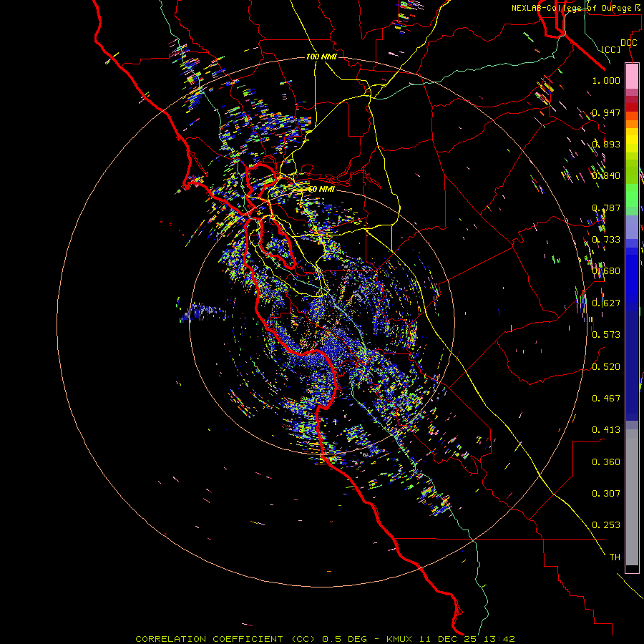Viewport: 644px width, 644px height.
Task: Select the 0.840 scale value
Action: coord(606,176)
